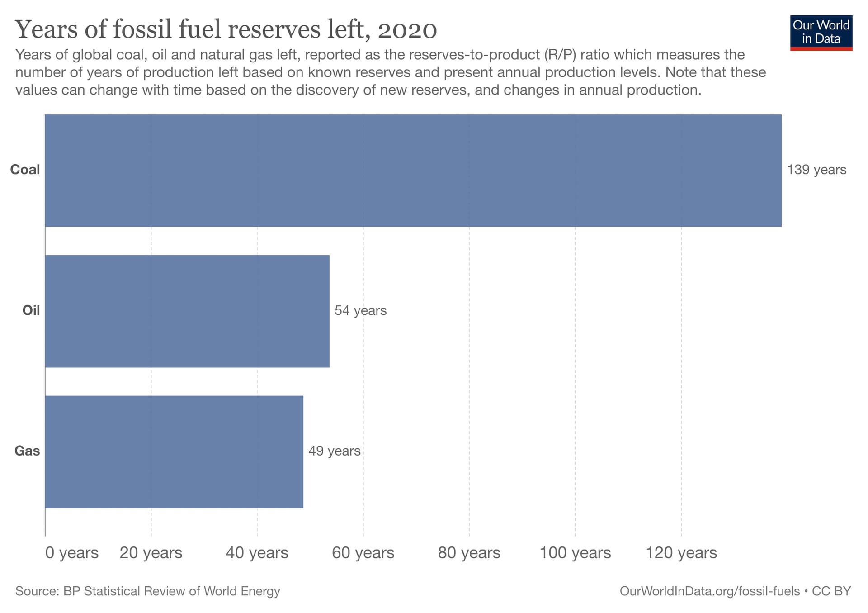Screen dimensions: 868x613
Task: Click the Our World in Data logo
Action: [x=822, y=31]
